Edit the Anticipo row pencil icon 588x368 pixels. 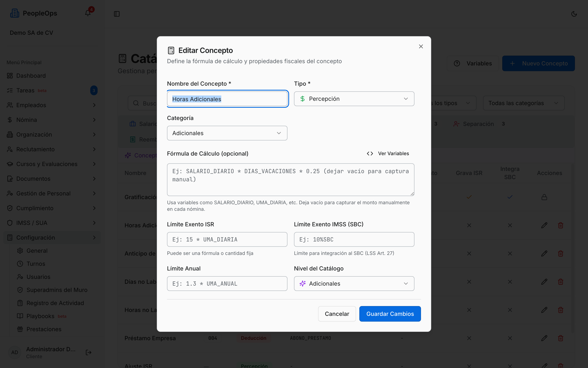point(544,254)
